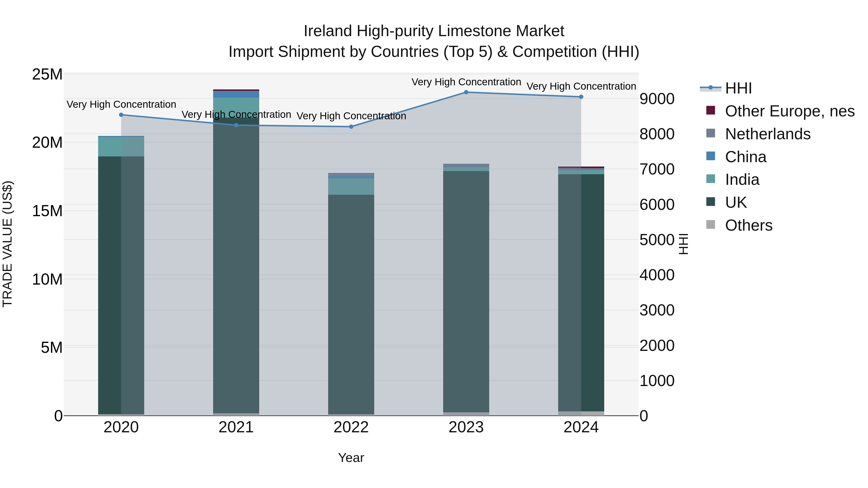The height and width of the screenshot is (488, 868).
Task: Toggle the Other Europe, nes legend entry
Action: 780,111
